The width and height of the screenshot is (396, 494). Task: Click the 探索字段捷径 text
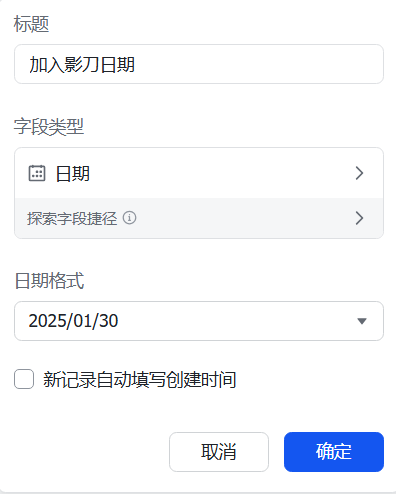click(x=72, y=218)
